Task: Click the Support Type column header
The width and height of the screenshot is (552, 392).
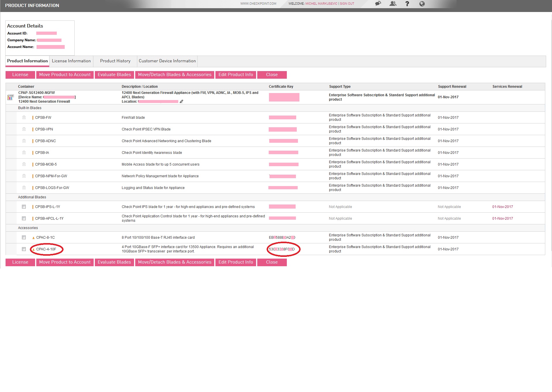Action: coord(340,87)
